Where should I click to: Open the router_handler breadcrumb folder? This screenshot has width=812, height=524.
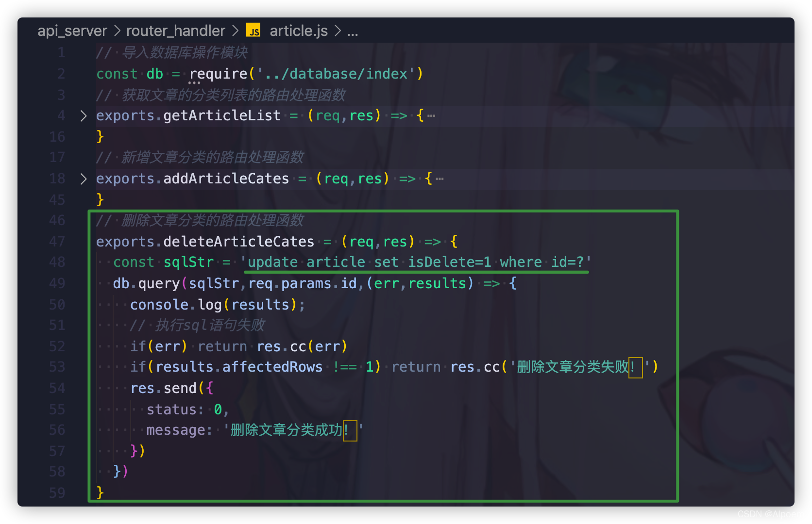(x=175, y=31)
